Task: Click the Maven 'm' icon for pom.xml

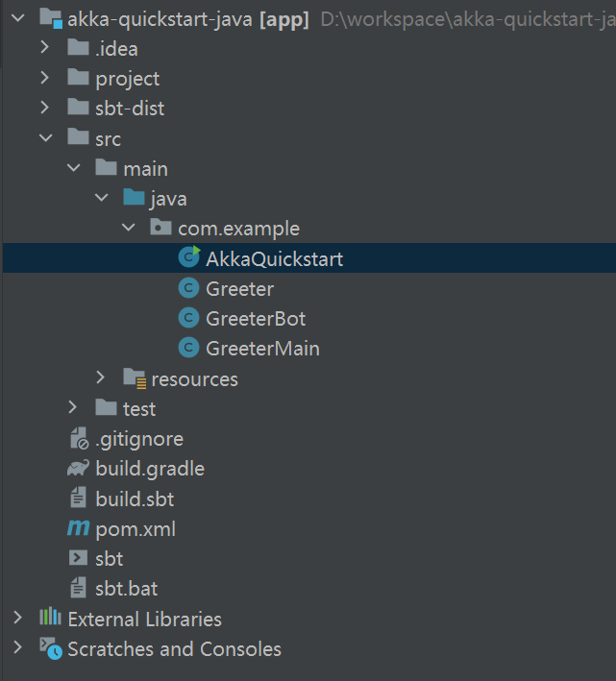Action: (78, 528)
